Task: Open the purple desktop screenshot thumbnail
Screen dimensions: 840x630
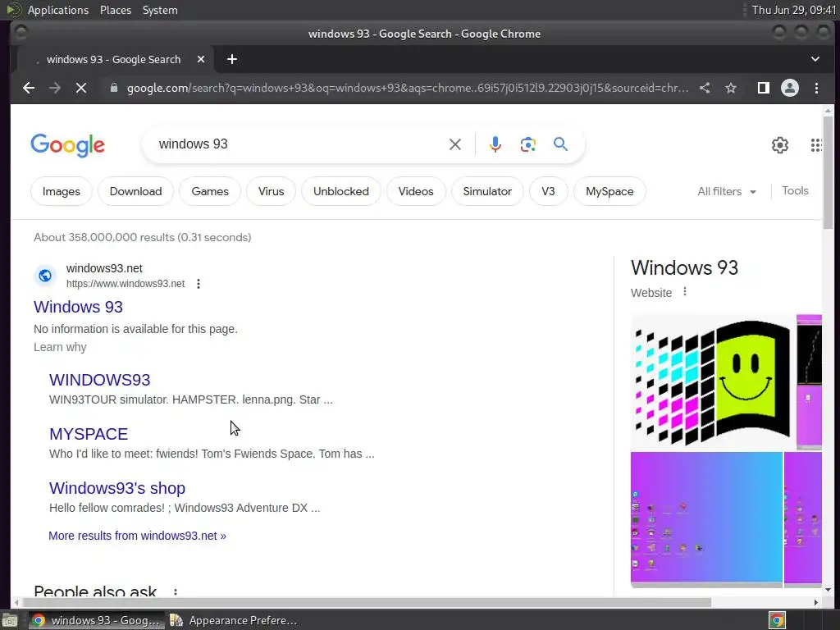Action: [x=706, y=518]
